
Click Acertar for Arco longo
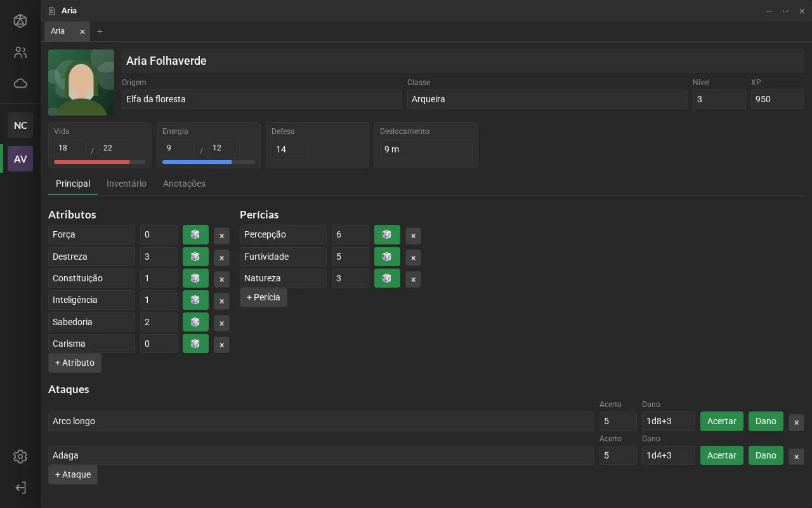(722, 421)
